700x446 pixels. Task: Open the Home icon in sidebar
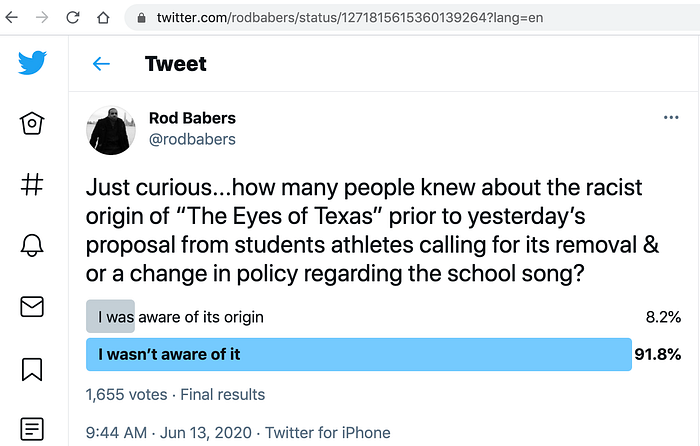[32, 123]
